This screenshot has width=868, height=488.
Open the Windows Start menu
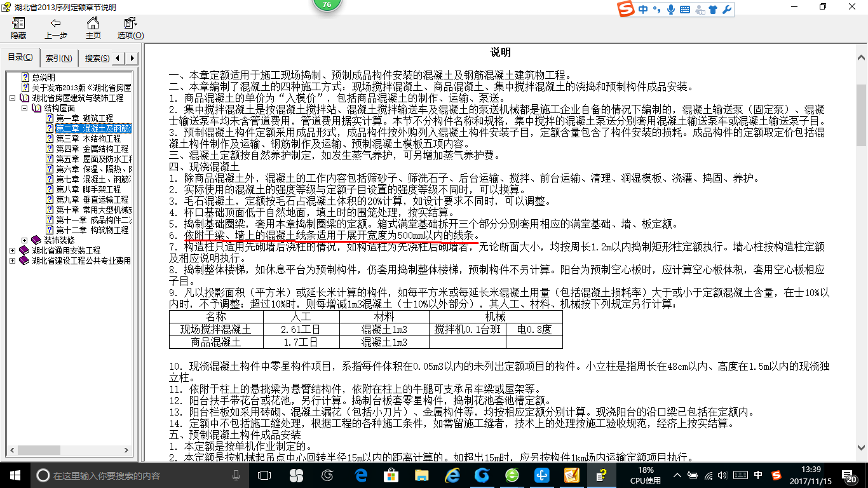[15, 475]
